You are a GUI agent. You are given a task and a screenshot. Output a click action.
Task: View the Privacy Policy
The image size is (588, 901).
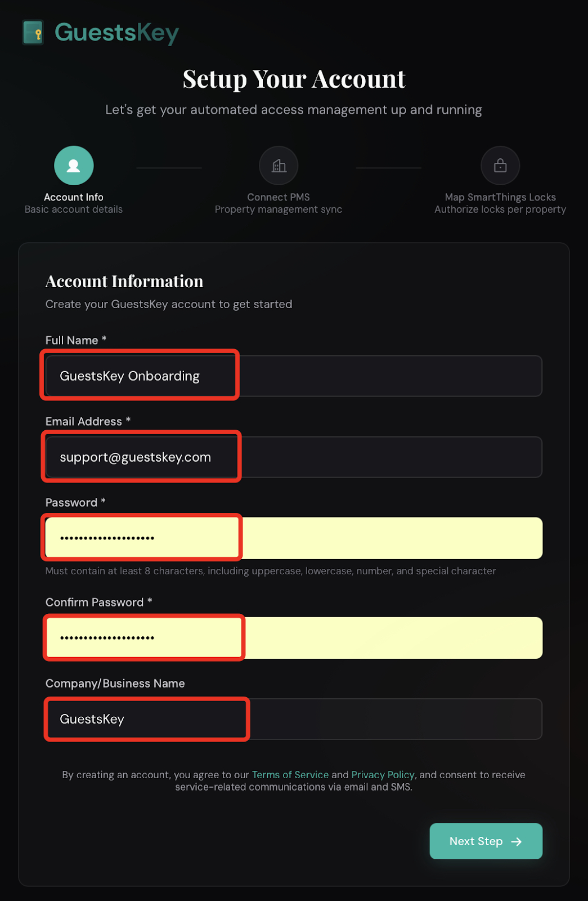pos(383,774)
